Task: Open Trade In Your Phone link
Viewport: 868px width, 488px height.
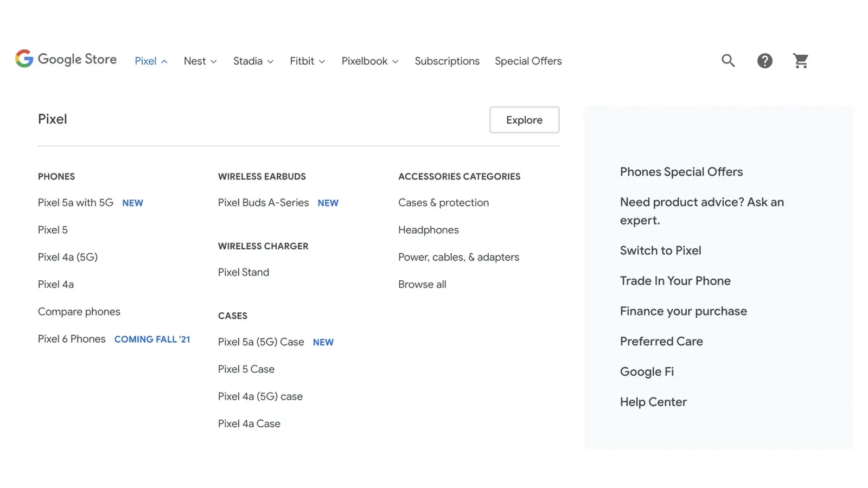Action: point(675,281)
